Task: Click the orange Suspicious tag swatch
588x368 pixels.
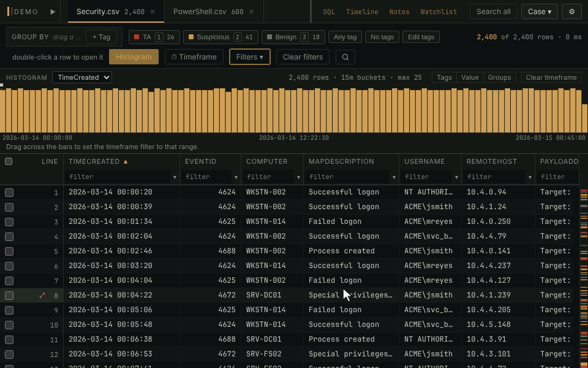Action: click(x=191, y=37)
